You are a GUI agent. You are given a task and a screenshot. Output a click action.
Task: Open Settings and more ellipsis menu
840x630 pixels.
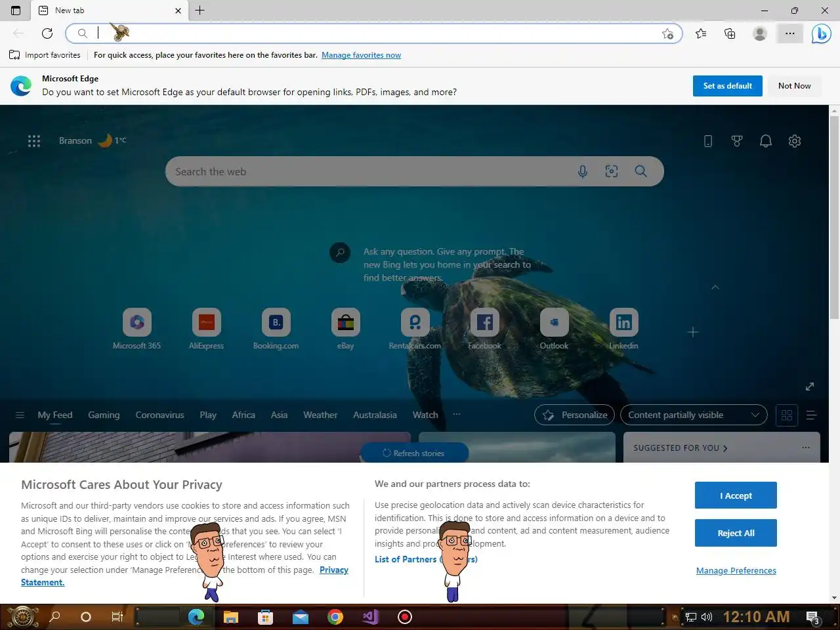790,33
